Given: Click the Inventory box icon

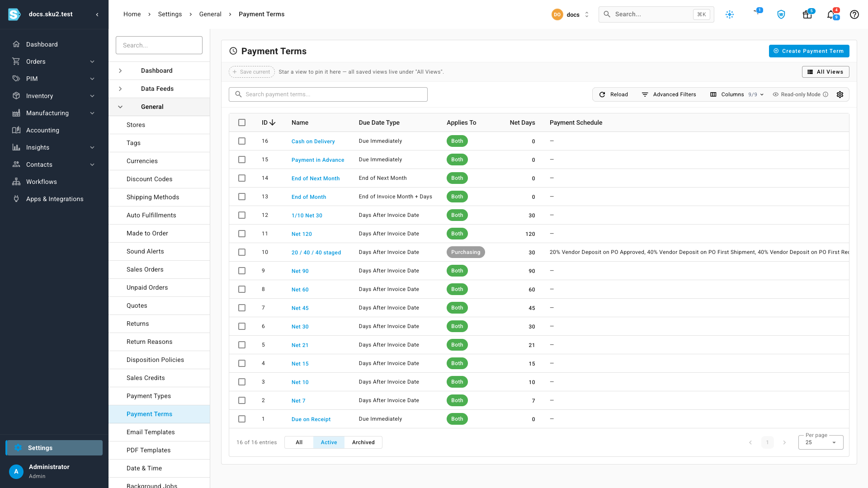Looking at the screenshot, I should click(16, 96).
